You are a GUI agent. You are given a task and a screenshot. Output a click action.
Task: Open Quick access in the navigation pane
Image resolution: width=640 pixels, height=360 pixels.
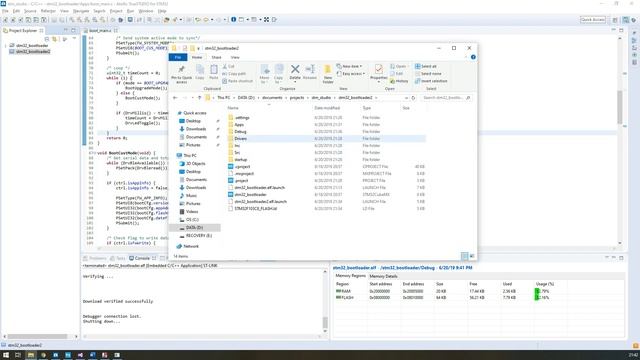pyautogui.click(x=195, y=113)
